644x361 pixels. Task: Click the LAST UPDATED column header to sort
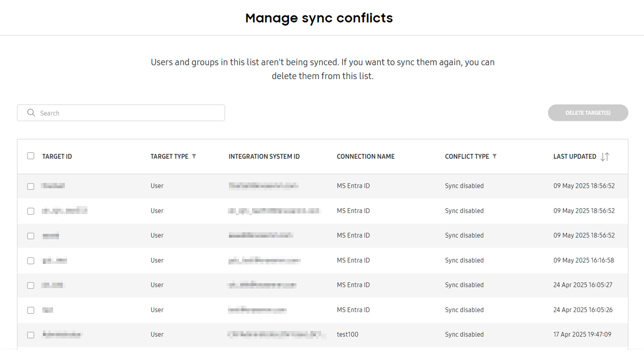point(575,156)
